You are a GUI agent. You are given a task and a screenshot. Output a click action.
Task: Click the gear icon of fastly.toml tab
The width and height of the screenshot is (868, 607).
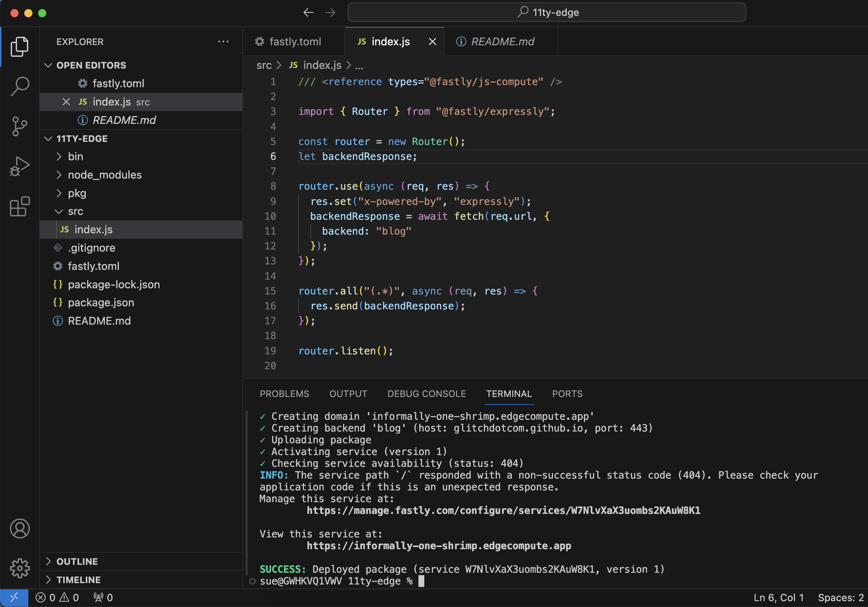(259, 42)
